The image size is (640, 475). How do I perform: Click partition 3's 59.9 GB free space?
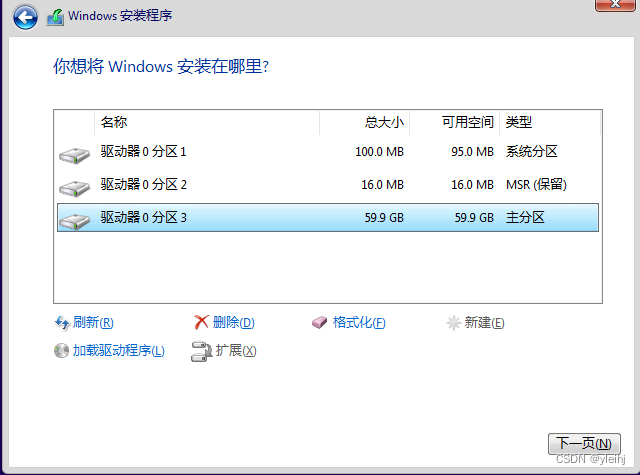tap(474, 218)
